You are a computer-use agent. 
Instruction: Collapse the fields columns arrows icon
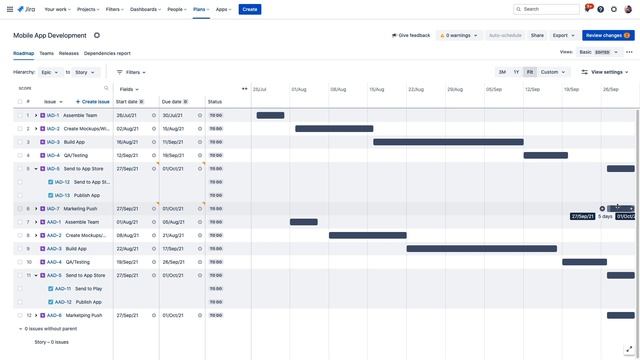244,89
